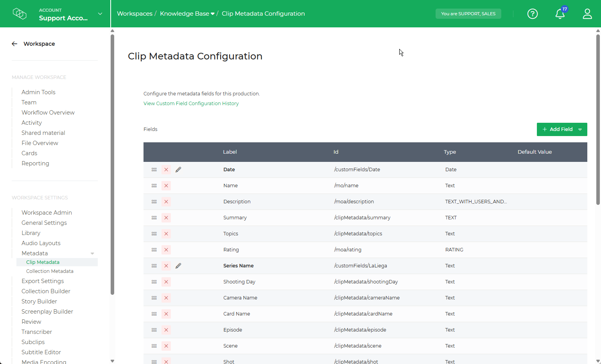Edit the Series Name field with the pencil icon

coord(178,265)
